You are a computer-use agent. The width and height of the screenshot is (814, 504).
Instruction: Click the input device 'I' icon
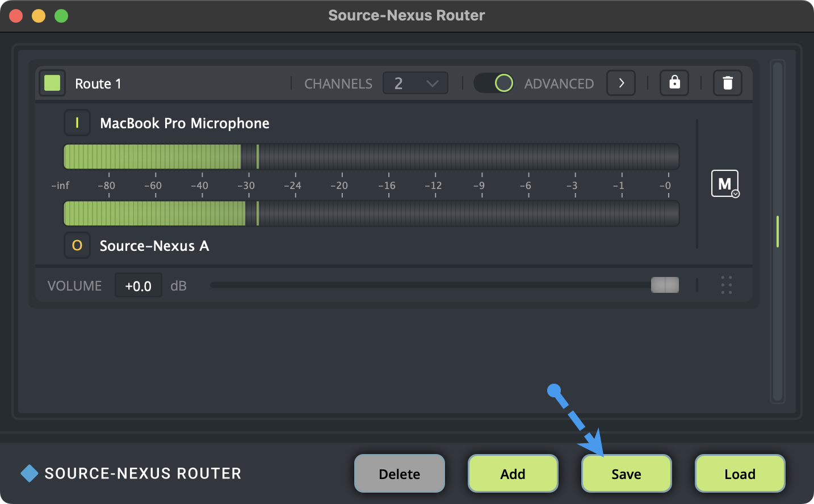pyautogui.click(x=77, y=123)
